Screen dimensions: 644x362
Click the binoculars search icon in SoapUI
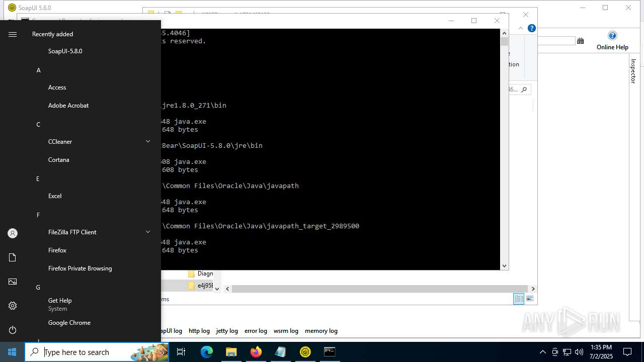(x=580, y=41)
